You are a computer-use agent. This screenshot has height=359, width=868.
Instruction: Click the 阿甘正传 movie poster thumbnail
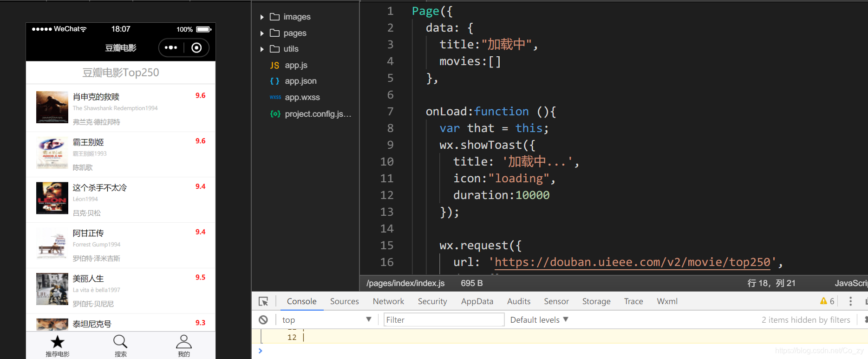click(x=52, y=243)
